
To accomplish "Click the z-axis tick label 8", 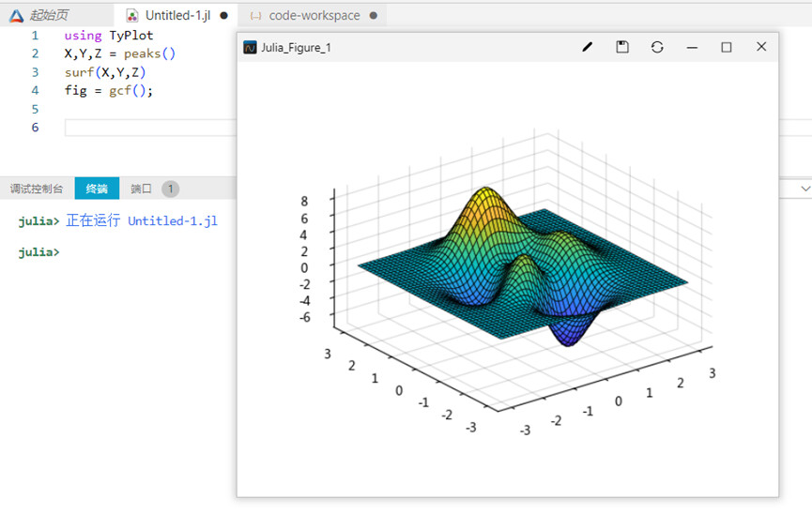I will tap(304, 201).
